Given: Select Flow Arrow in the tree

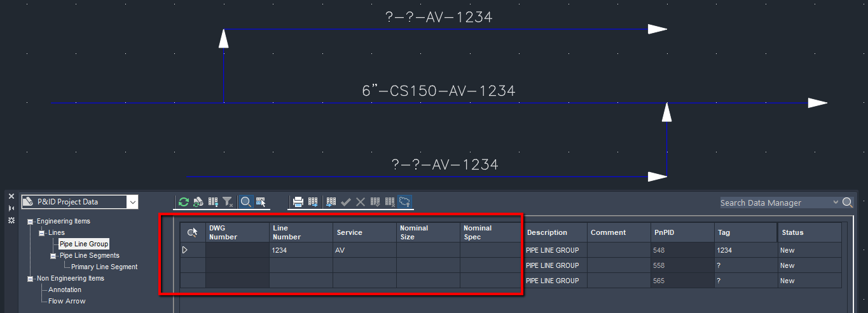Looking at the screenshot, I should [x=67, y=301].
